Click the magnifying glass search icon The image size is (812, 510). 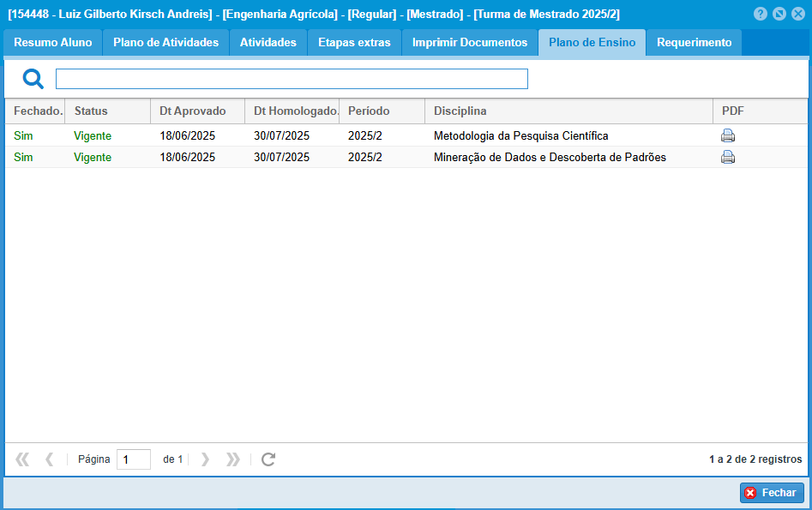33,80
